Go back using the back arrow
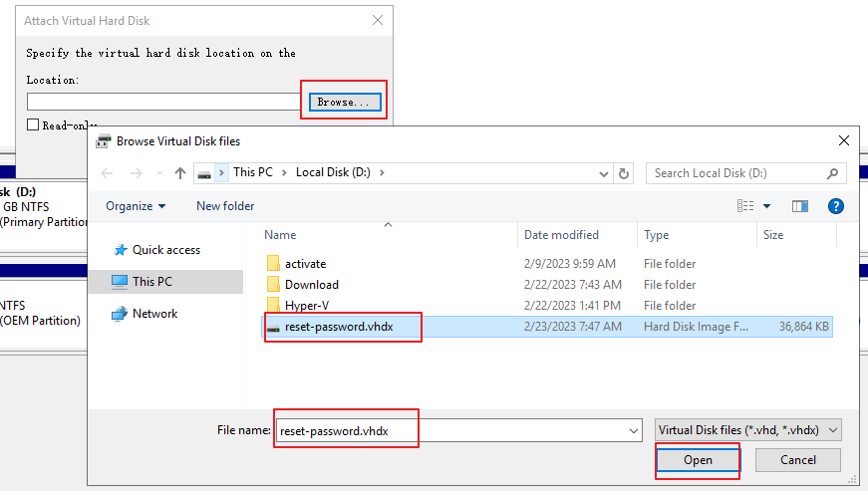The image size is (868, 491). pos(107,173)
